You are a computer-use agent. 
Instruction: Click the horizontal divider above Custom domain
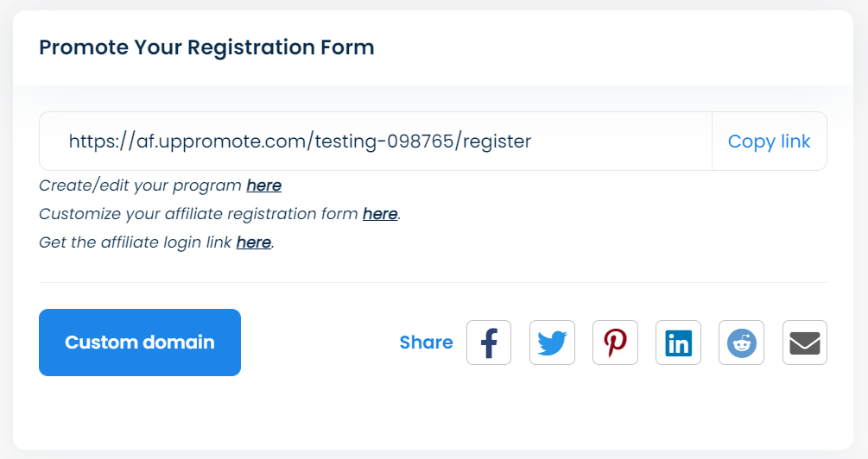[x=432, y=282]
